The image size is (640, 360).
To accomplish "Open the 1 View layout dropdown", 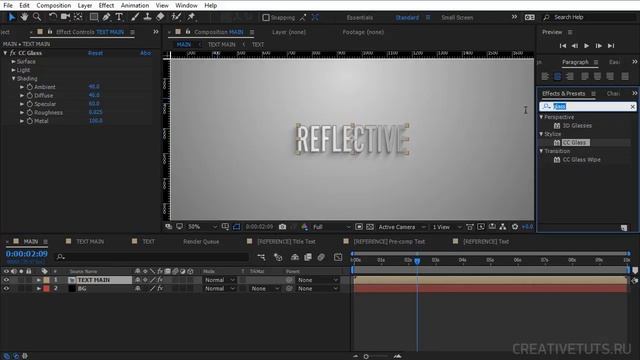I will click(x=447, y=227).
